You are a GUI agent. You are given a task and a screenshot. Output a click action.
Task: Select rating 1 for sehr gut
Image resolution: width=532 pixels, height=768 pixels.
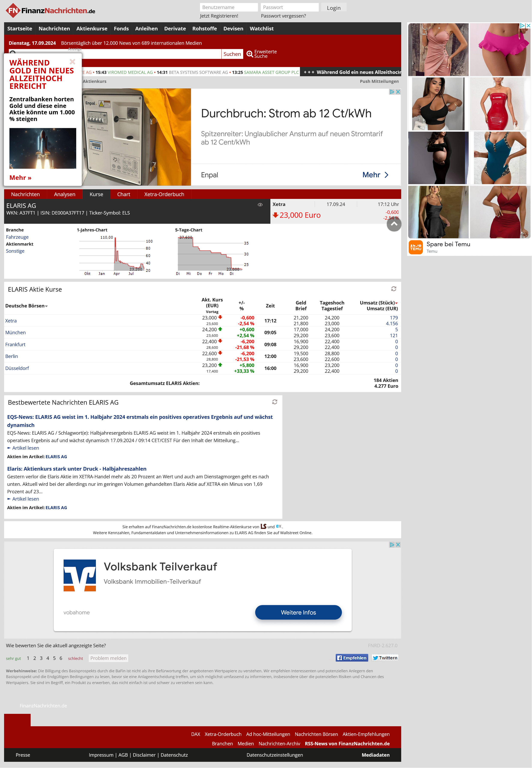(28, 658)
